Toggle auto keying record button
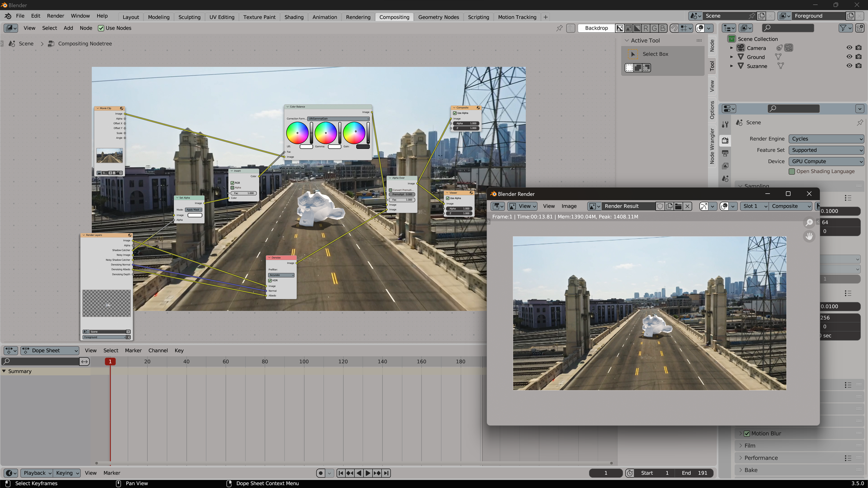The height and width of the screenshot is (488, 868). click(321, 473)
